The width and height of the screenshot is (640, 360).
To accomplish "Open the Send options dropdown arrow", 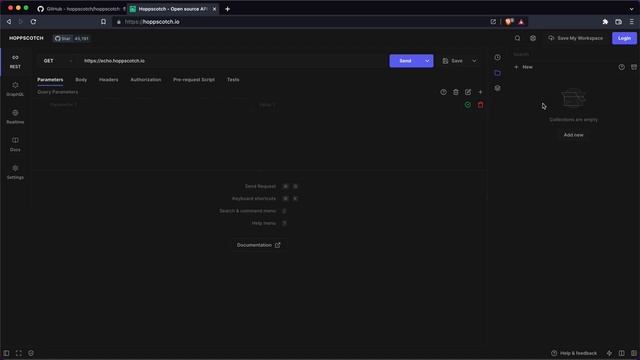I will click(427, 61).
